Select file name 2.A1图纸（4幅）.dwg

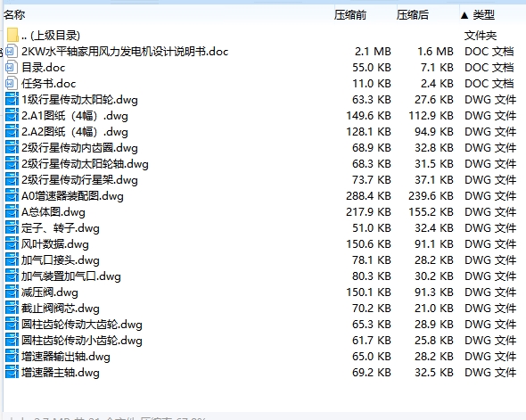75,116
